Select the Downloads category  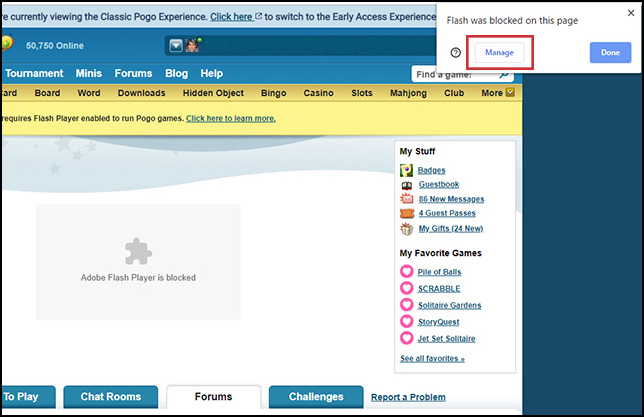click(141, 93)
